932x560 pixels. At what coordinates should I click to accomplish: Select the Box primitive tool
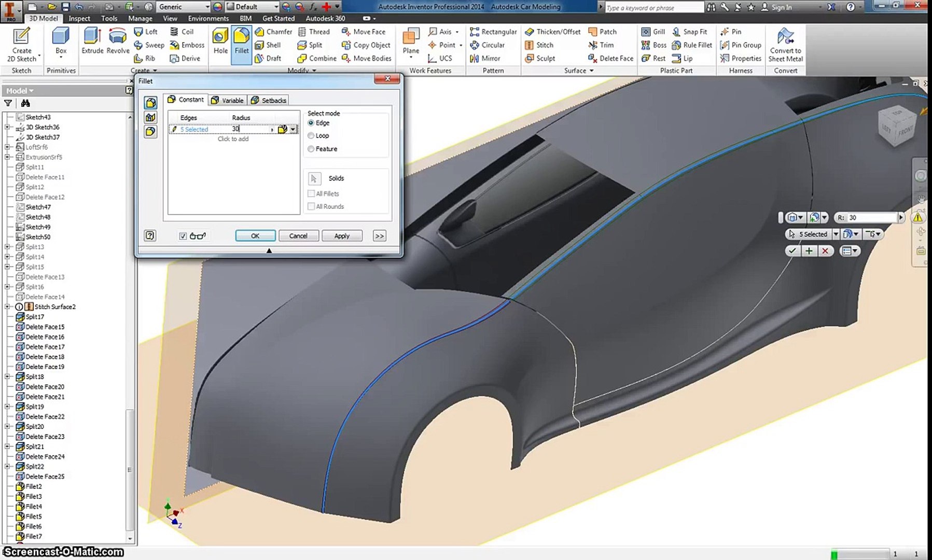point(61,41)
